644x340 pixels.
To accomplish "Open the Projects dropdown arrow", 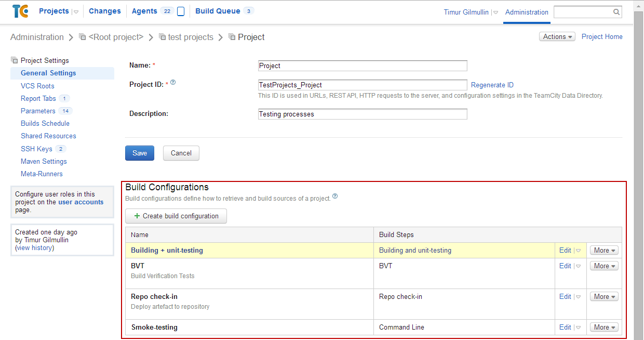I will coord(76,11).
